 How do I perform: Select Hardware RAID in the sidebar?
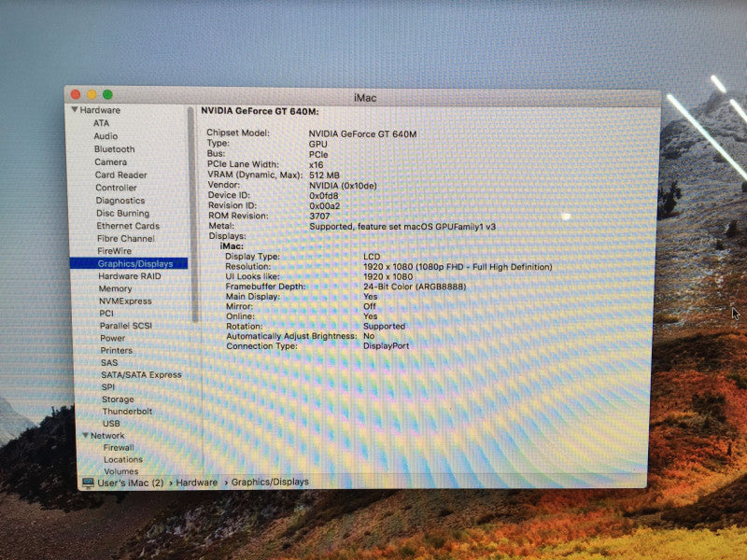coord(130,276)
